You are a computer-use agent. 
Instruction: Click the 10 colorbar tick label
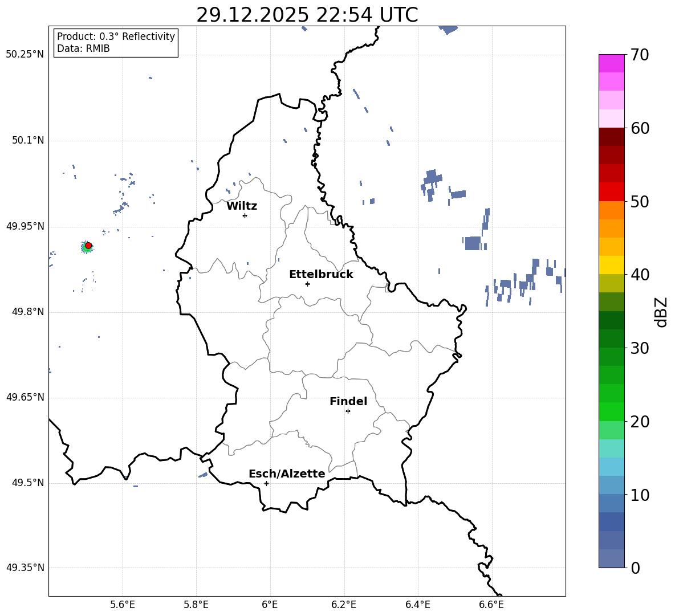(x=640, y=495)
